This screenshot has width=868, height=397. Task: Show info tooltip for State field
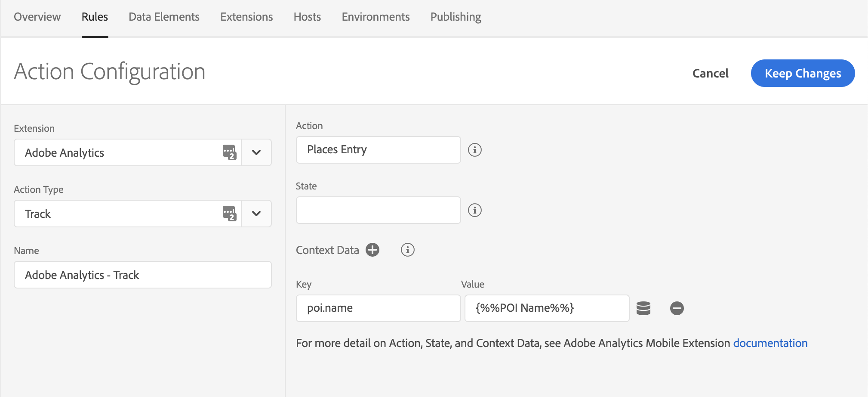pyautogui.click(x=474, y=210)
